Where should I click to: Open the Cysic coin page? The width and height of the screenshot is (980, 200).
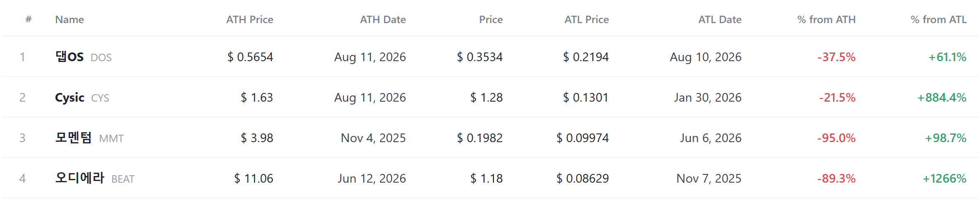click(x=70, y=98)
